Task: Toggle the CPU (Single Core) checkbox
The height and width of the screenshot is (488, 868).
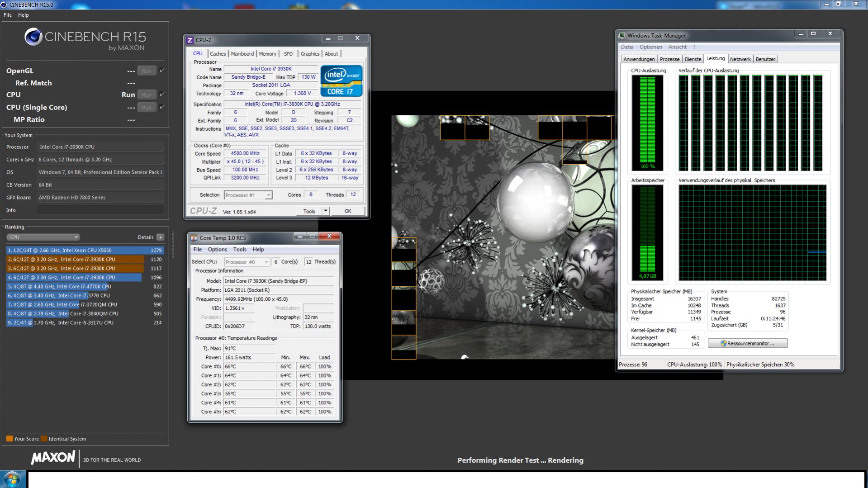Action: [162, 107]
